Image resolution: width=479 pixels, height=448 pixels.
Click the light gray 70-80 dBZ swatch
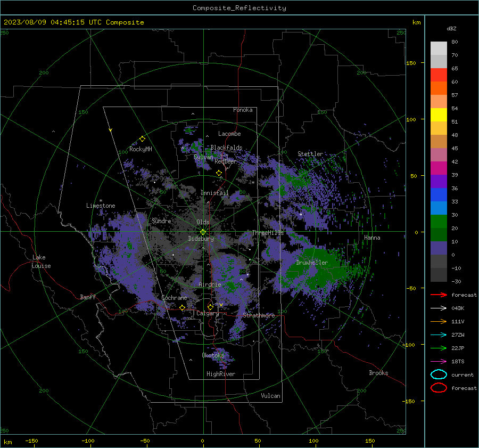click(439, 48)
